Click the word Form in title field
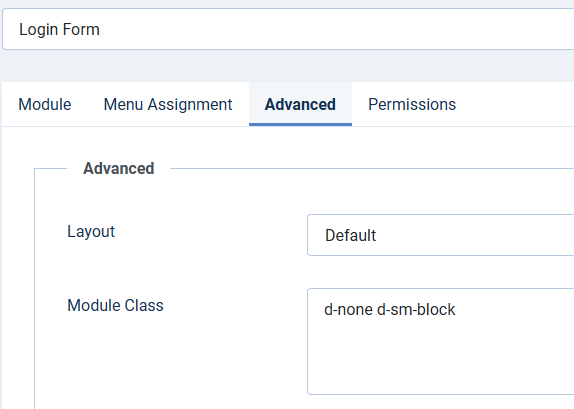The image size is (574, 409). pos(81,29)
